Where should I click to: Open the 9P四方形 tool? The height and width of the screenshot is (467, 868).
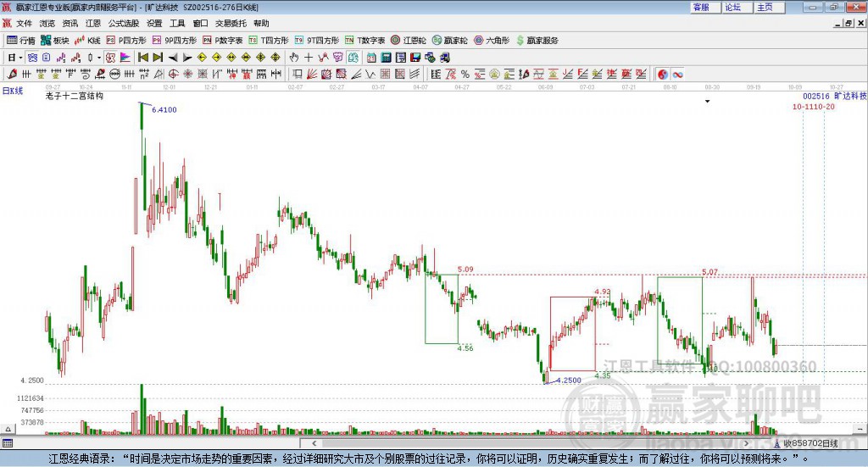click(175, 41)
